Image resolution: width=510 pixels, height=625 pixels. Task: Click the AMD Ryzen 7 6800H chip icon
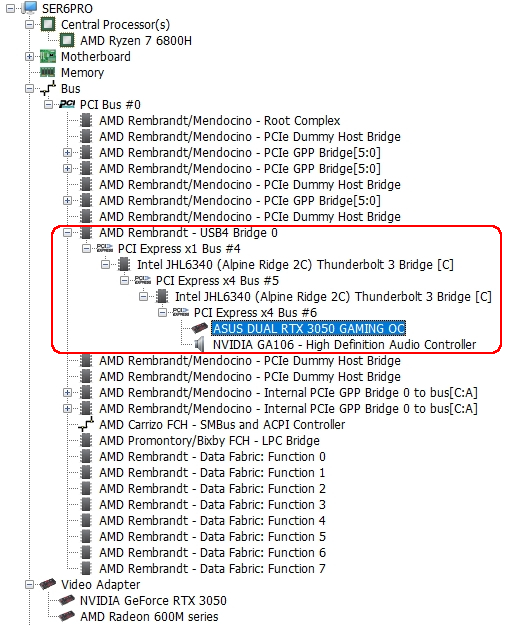(67, 40)
